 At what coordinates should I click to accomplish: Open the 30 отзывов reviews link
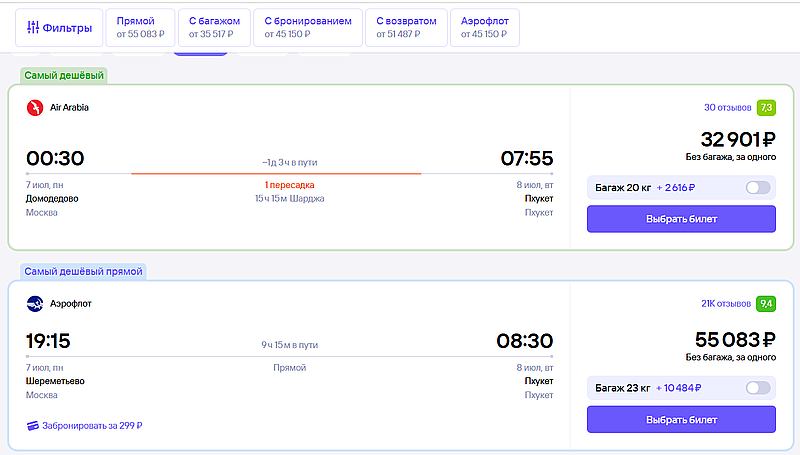pyautogui.click(x=728, y=108)
